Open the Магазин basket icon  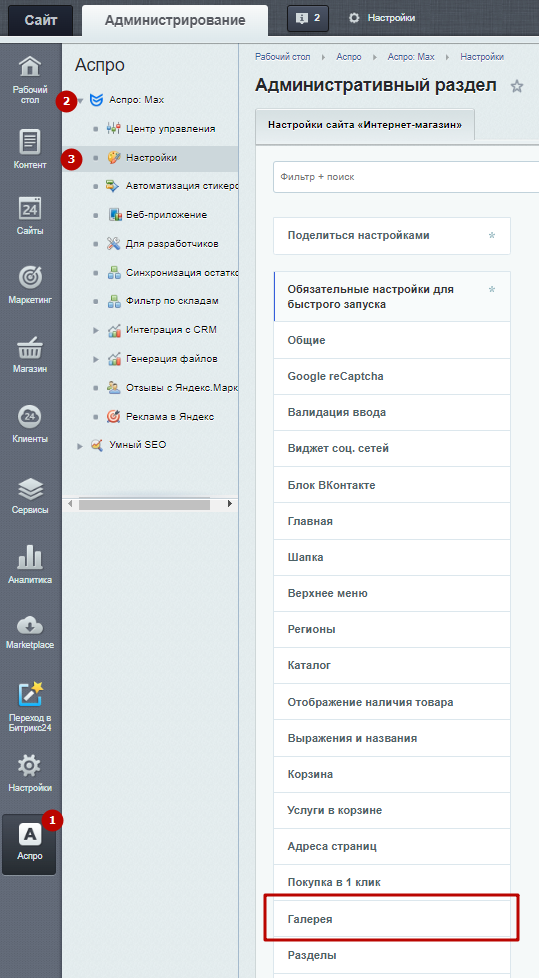point(30,347)
